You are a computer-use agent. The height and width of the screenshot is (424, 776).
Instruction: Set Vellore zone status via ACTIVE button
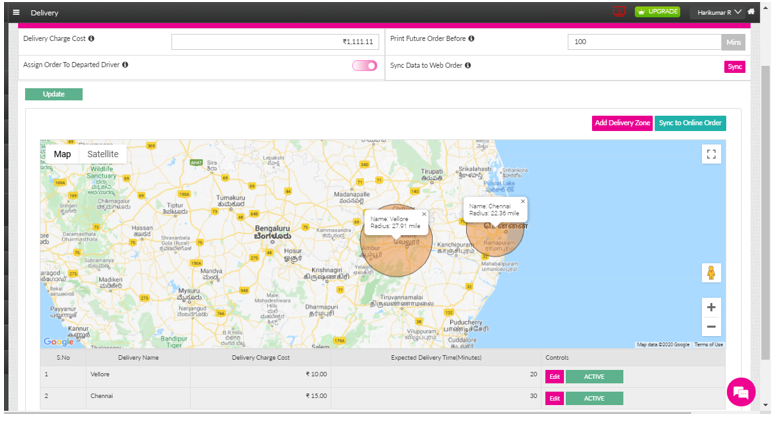tap(594, 377)
